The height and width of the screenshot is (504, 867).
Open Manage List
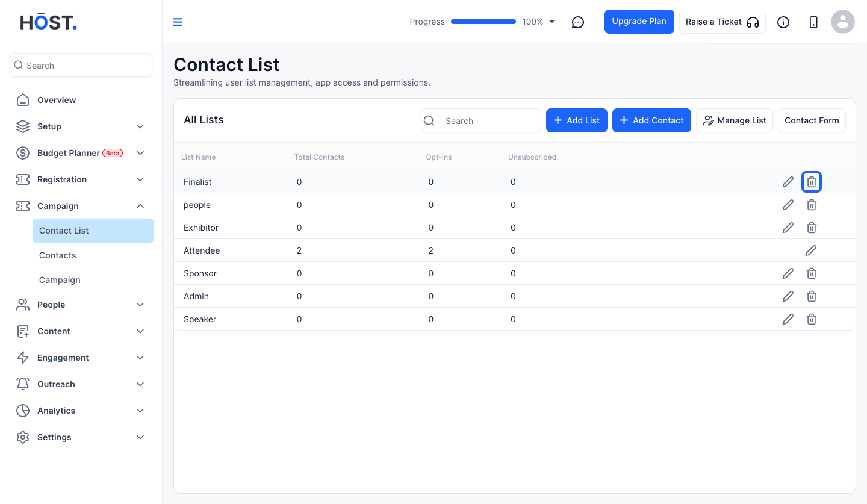[x=735, y=120]
